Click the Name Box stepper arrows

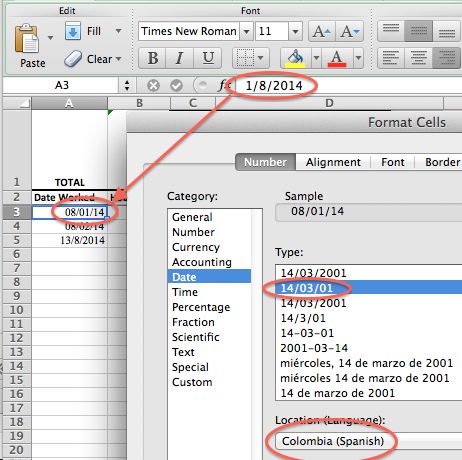coord(127,85)
